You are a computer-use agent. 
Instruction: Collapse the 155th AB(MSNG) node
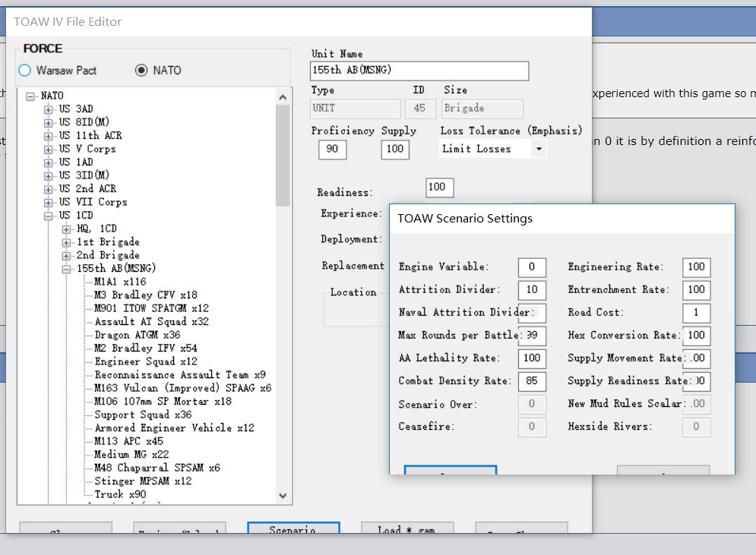[66, 269]
